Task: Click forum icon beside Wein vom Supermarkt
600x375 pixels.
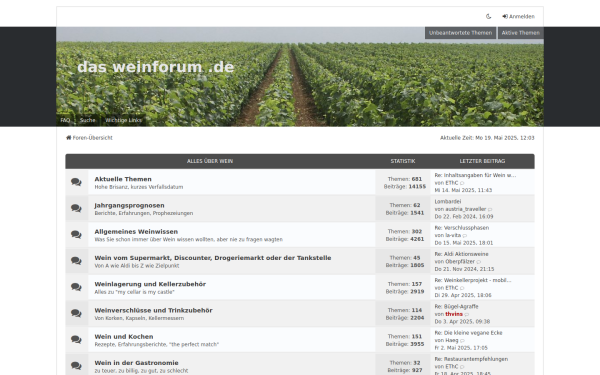Action: [76, 261]
